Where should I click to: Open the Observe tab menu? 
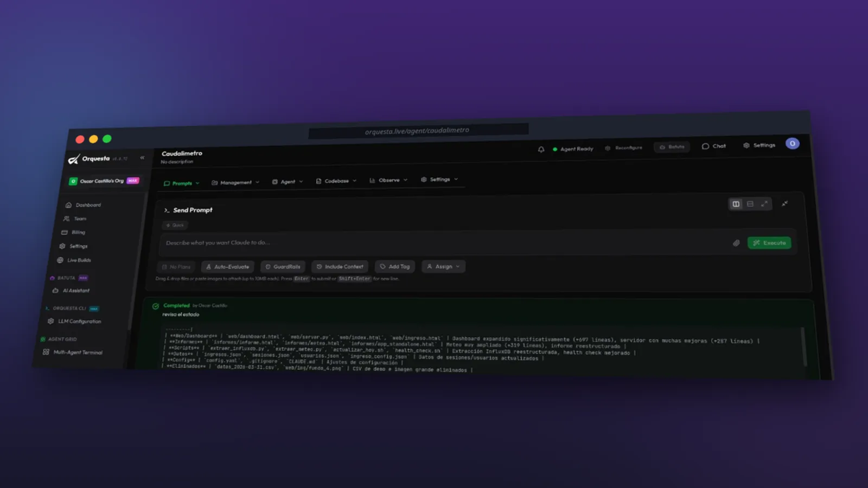coord(388,180)
